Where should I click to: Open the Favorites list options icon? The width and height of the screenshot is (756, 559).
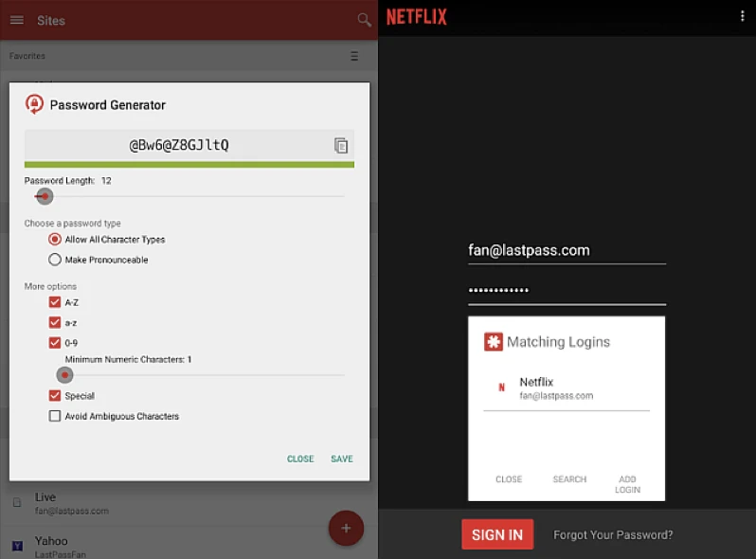pos(354,56)
